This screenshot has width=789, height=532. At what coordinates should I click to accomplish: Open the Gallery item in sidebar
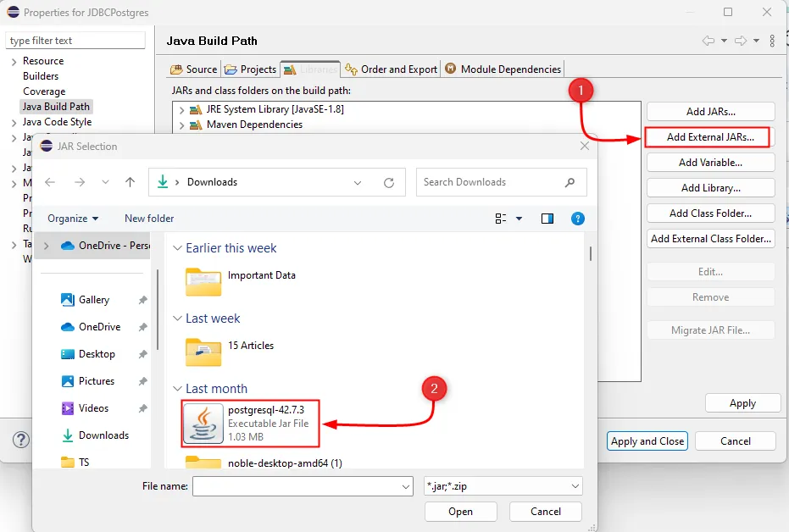click(x=93, y=300)
